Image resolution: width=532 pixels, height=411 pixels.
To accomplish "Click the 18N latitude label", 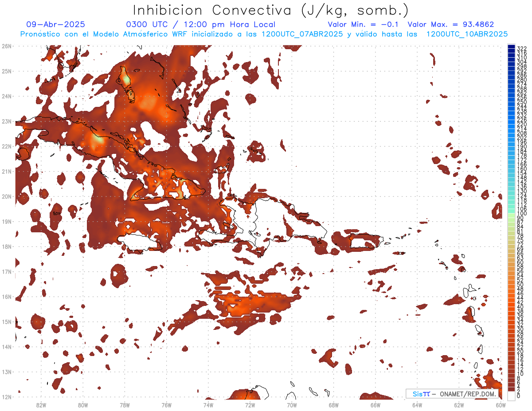I will coord(7,247).
